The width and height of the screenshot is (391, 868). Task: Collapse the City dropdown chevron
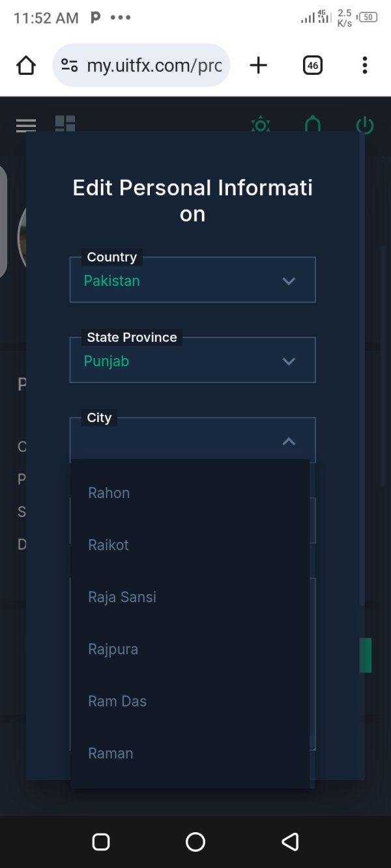[289, 441]
